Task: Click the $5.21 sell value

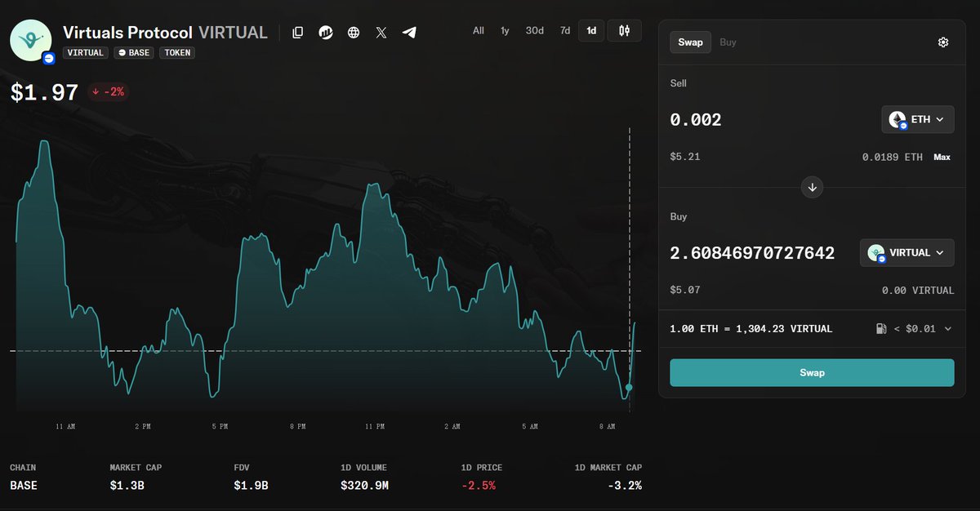Action: 685,157
